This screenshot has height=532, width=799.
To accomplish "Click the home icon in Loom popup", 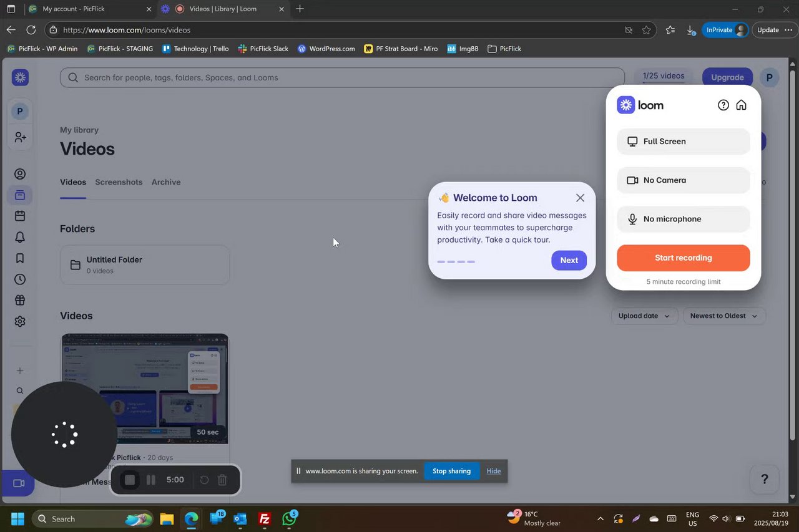I will tap(742, 105).
